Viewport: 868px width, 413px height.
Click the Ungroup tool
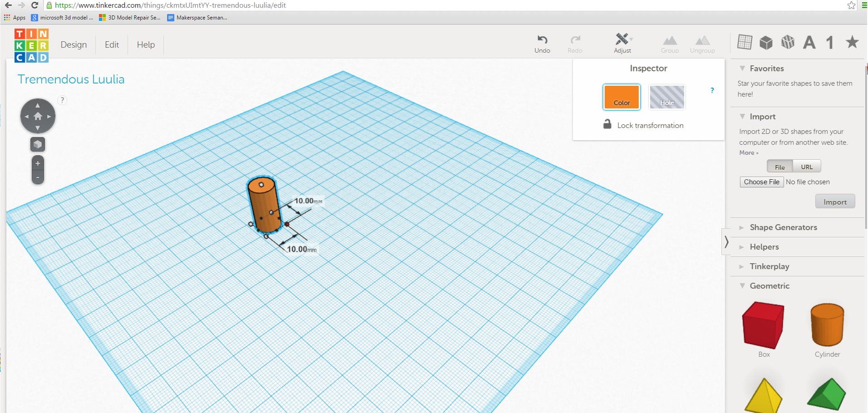coord(702,44)
